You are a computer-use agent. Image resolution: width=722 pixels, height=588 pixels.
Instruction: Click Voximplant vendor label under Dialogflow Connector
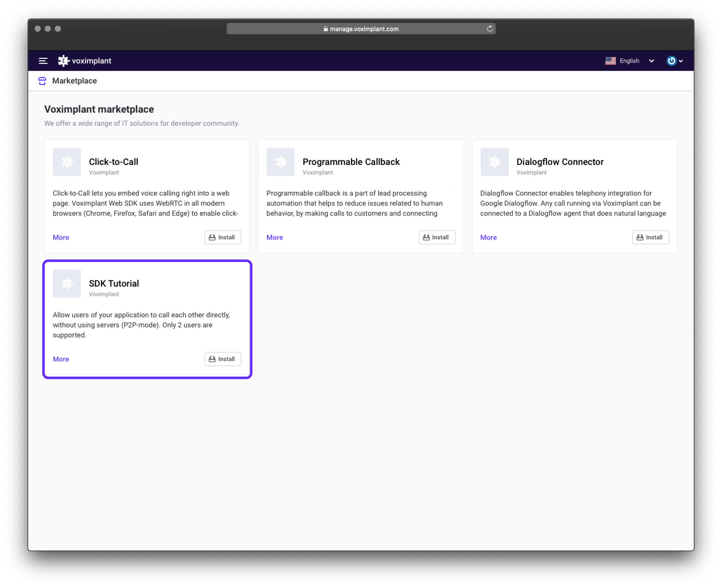[x=531, y=172]
